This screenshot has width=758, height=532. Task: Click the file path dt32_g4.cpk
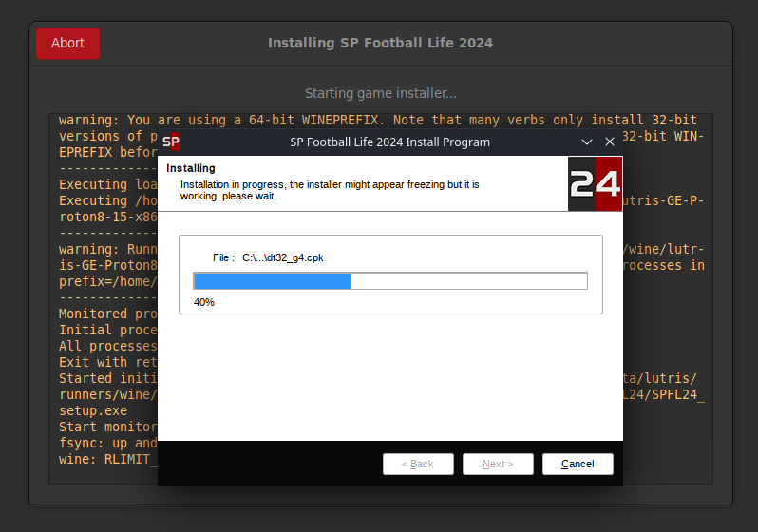click(x=283, y=257)
